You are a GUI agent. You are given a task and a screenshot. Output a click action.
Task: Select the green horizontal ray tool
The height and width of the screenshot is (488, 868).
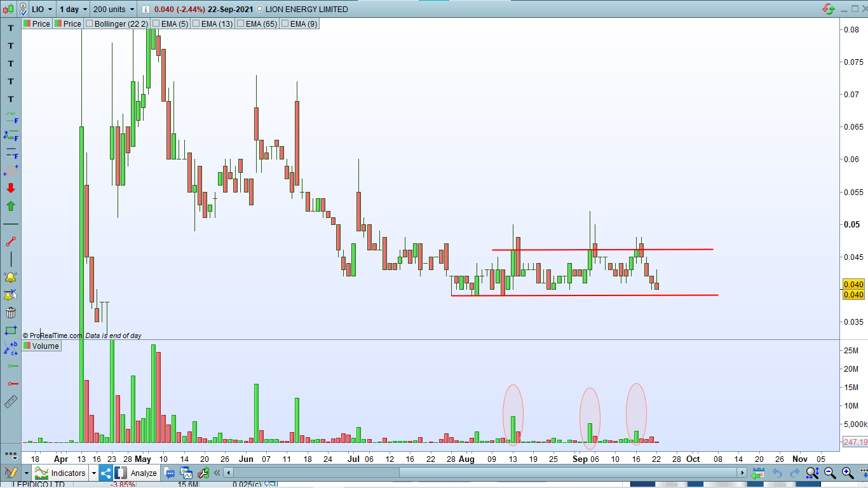point(12,366)
